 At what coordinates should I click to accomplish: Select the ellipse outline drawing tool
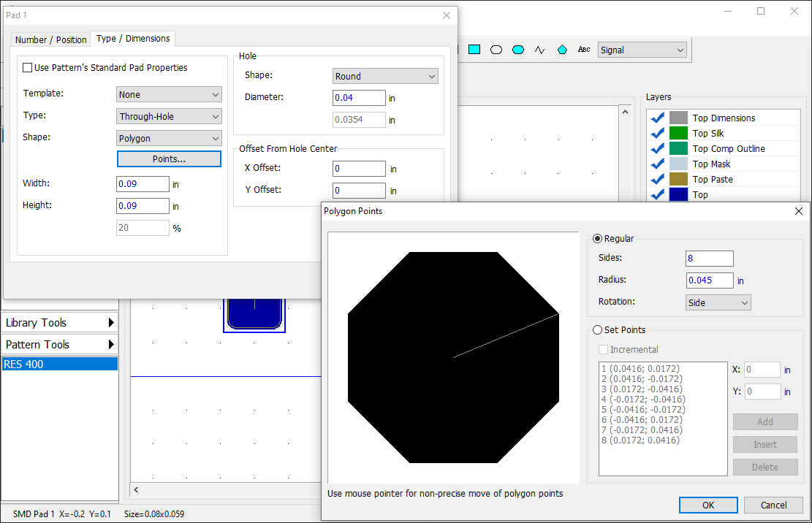[x=496, y=50]
